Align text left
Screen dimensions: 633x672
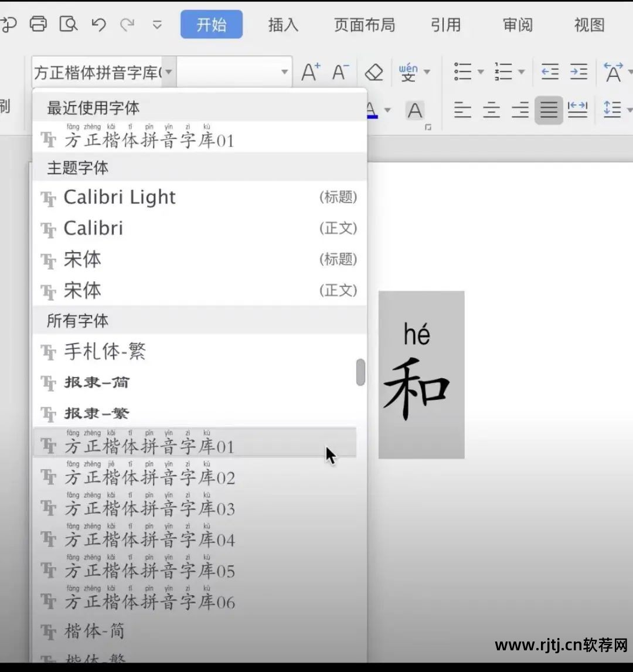pyautogui.click(x=462, y=110)
